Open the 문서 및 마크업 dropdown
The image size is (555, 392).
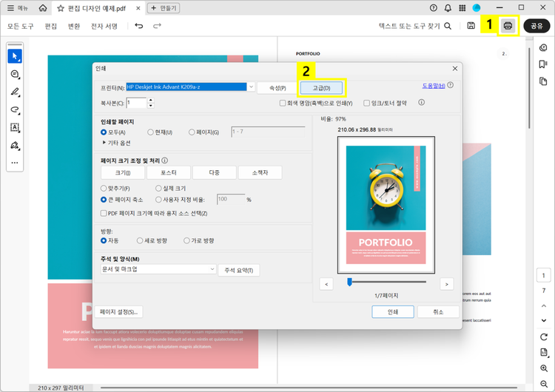point(158,269)
